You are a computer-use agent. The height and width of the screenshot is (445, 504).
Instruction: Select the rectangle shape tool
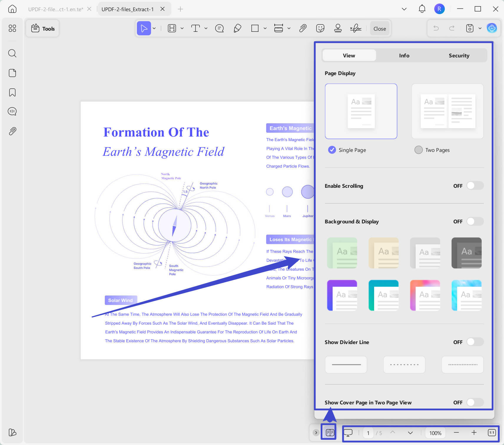[255, 28]
